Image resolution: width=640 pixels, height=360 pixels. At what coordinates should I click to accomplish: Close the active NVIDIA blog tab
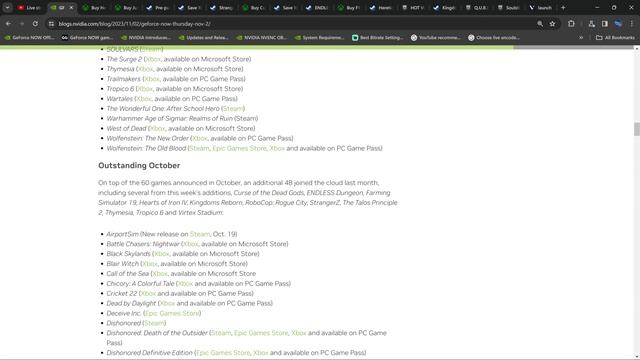coord(71,7)
